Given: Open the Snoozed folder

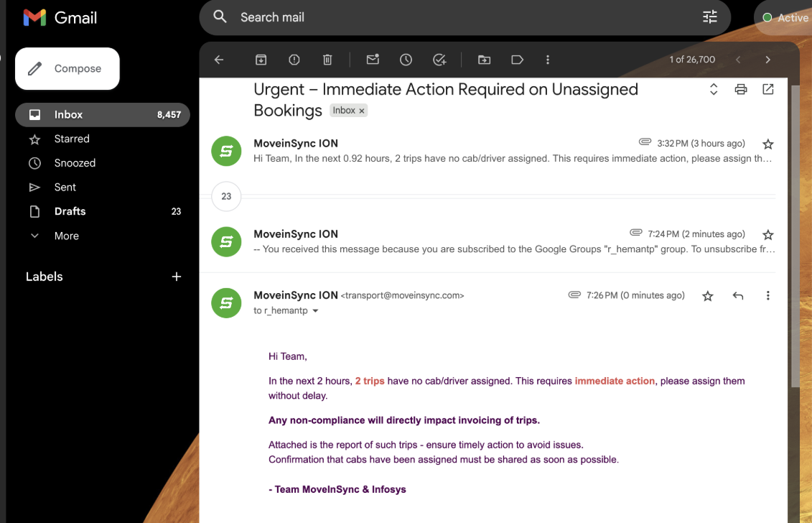Looking at the screenshot, I should [x=103, y=163].
